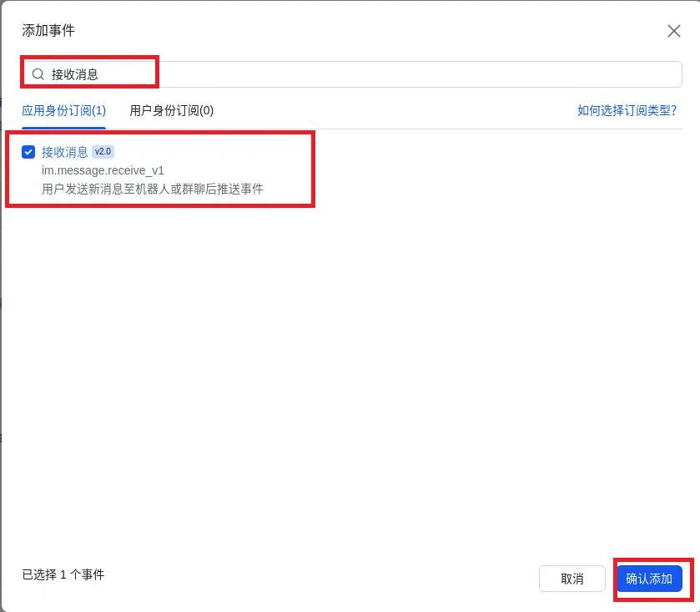
Task: Uncheck the 接收消息 event checkbox
Action: [28, 152]
